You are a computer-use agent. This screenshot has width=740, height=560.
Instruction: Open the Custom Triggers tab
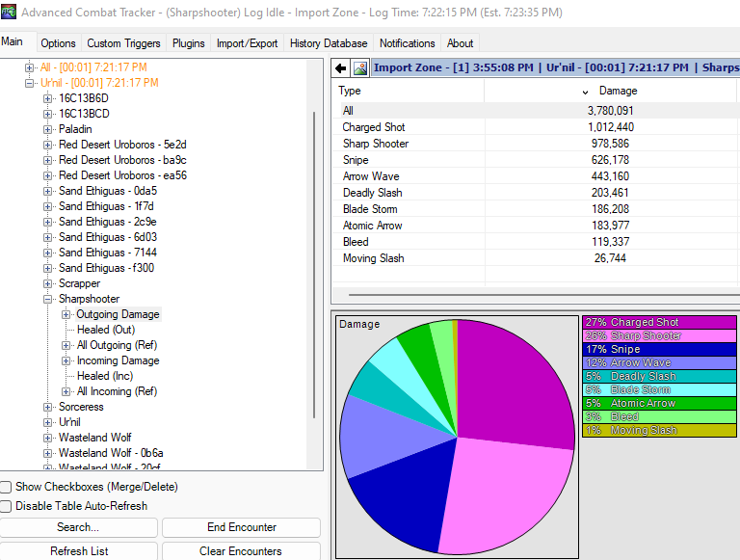pyautogui.click(x=123, y=43)
